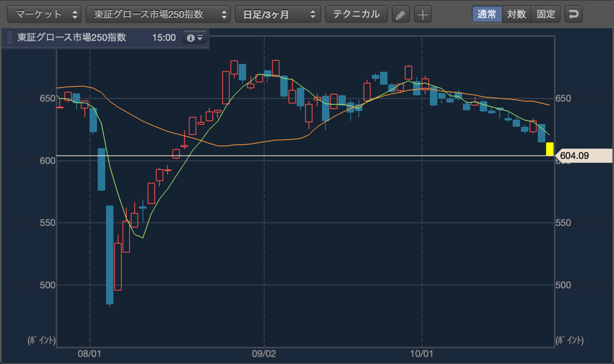This screenshot has height=364, width=614.
Task: Click the 10/01 date axis label
Action: [422, 353]
